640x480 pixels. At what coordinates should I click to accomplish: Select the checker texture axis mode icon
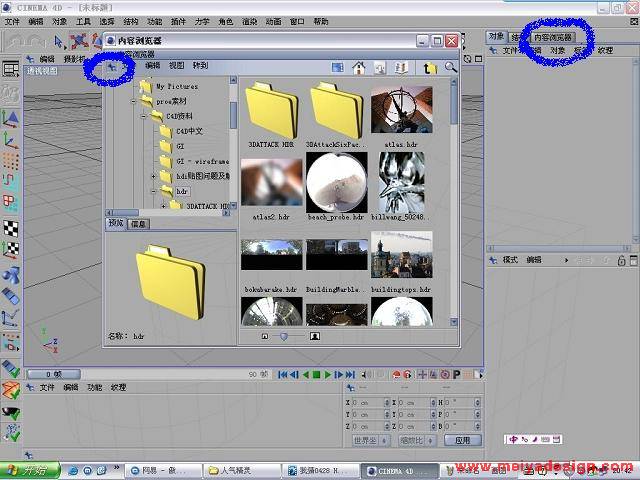coord(11,250)
